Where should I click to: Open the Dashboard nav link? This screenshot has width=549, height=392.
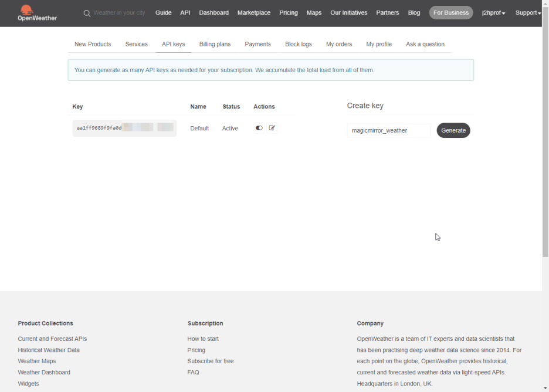(x=214, y=13)
